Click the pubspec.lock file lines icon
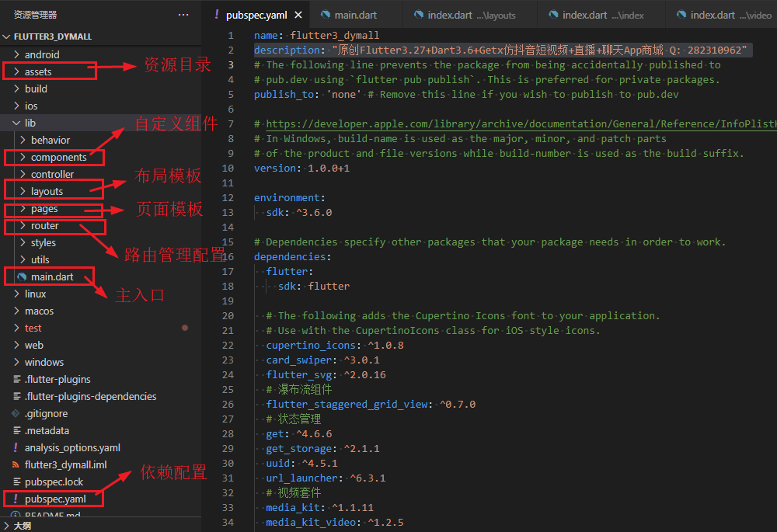 click(x=17, y=482)
